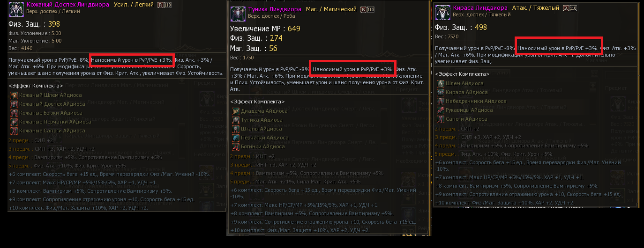Click the Кожаные Сапоги Айдиоса entry

click(x=52, y=131)
